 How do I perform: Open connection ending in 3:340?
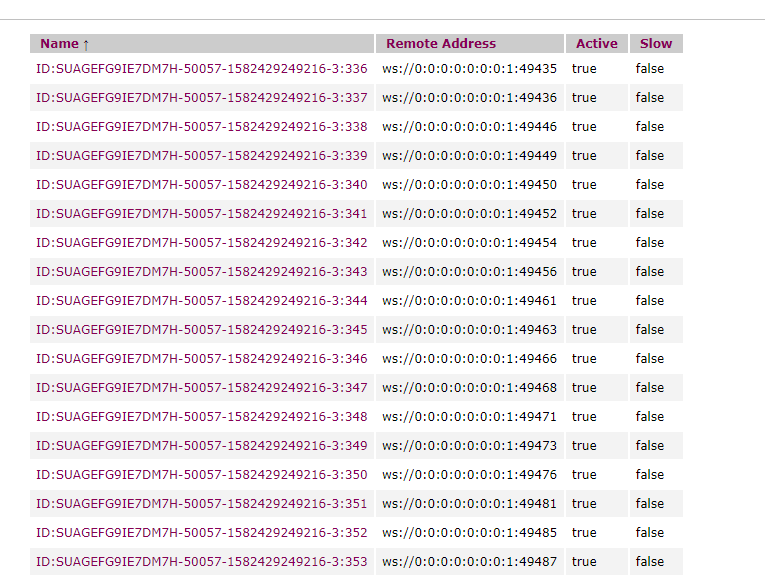202,185
